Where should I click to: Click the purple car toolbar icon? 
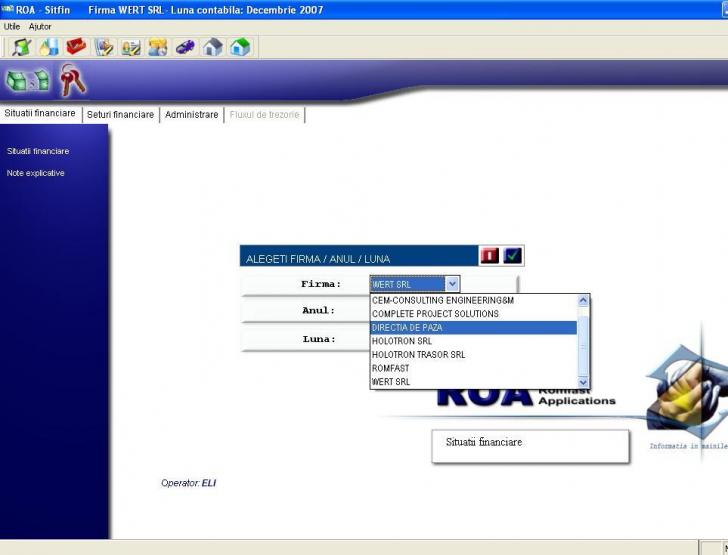tap(185, 47)
